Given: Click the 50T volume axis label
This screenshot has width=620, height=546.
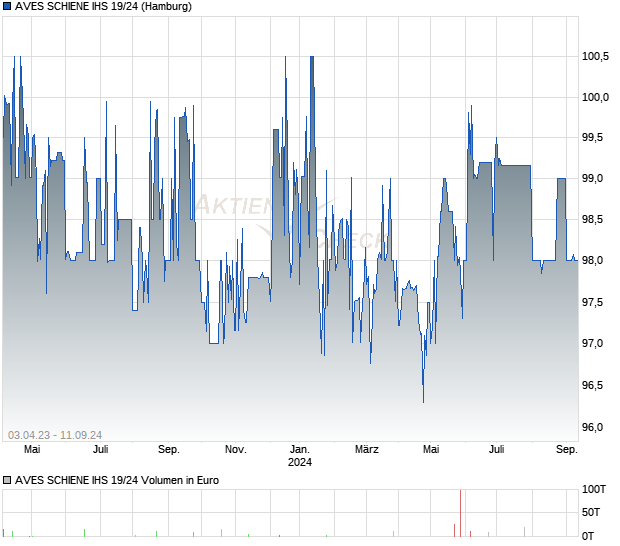Looking at the screenshot, I should coord(594,513).
